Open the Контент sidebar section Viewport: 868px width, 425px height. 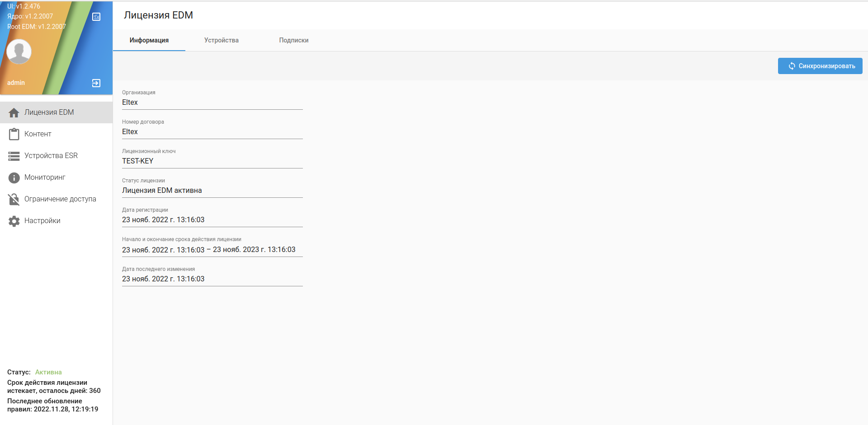(x=56, y=134)
